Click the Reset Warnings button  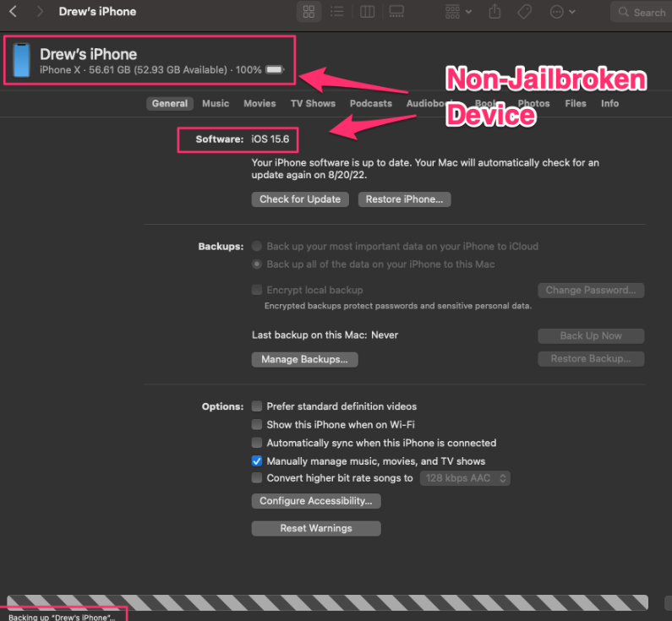click(x=316, y=529)
